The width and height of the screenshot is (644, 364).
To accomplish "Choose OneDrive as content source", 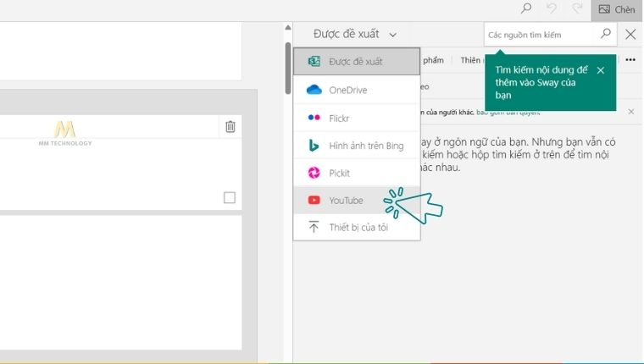I will (357, 90).
